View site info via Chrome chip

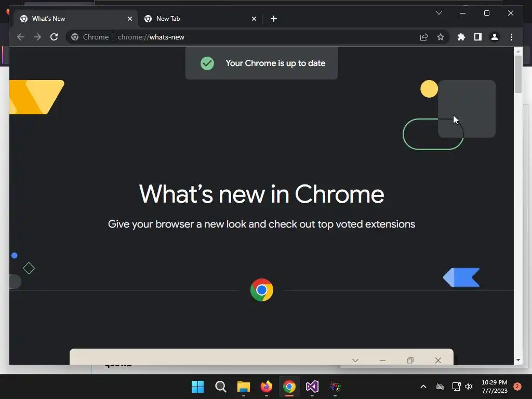pos(90,37)
